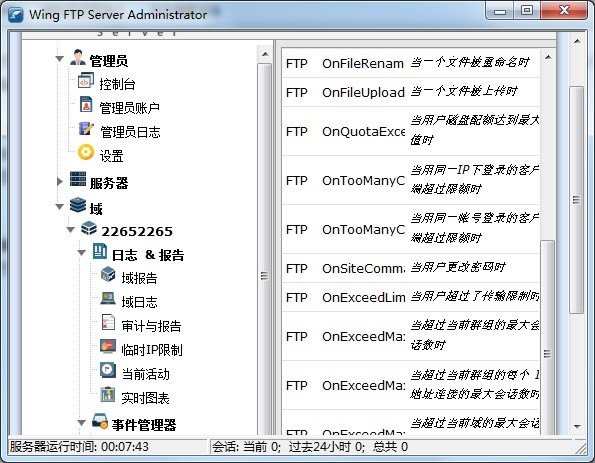595x463 pixels.
Task: Click the 管理员日志 log pencil icon
Action: tap(86, 129)
